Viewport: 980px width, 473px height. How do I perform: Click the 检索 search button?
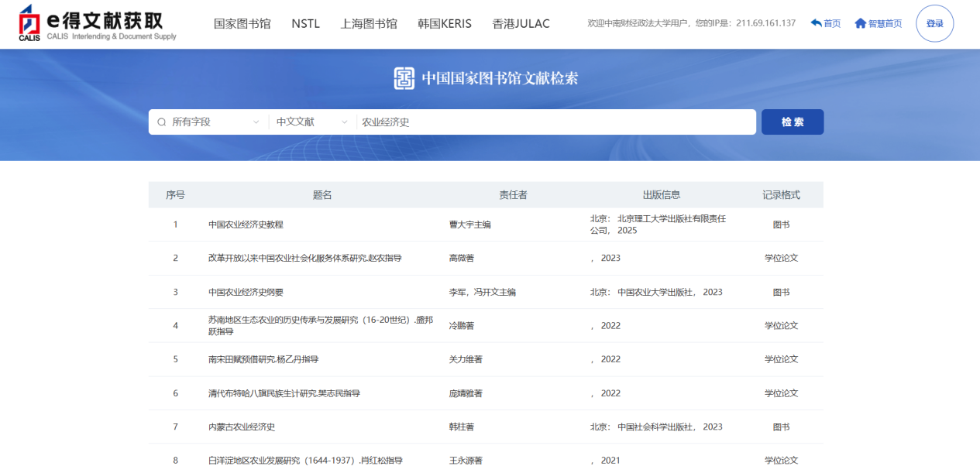(x=793, y=122)
